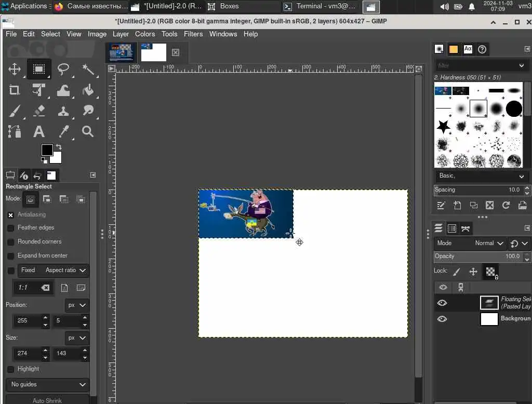Toggle the Antialiasing checkbox
The width and height of the screenshot is (532, 404).
(x=10, y=215)
